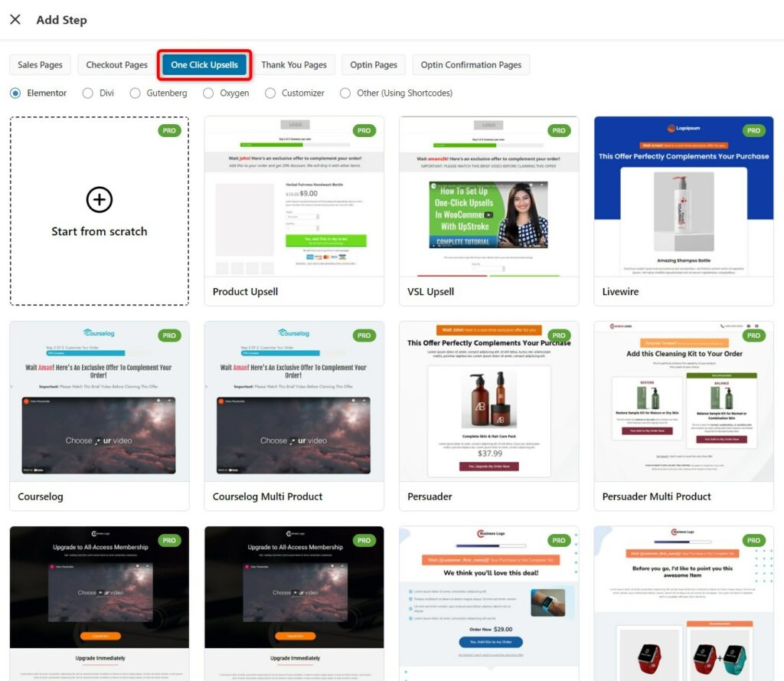The height and width of the screenshot is (681, 784).
Task: Choose the VSL Upsell template thumbnail
Action: pos(489,197)
